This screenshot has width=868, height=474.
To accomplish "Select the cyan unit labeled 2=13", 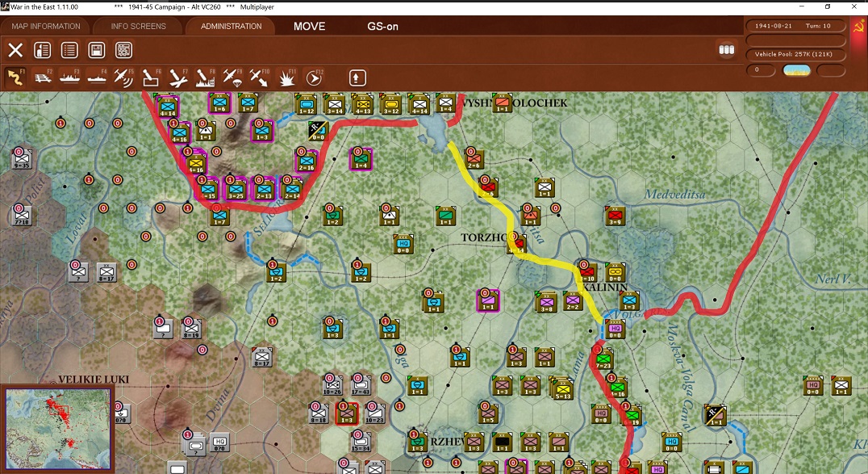I will pos(264,189).
